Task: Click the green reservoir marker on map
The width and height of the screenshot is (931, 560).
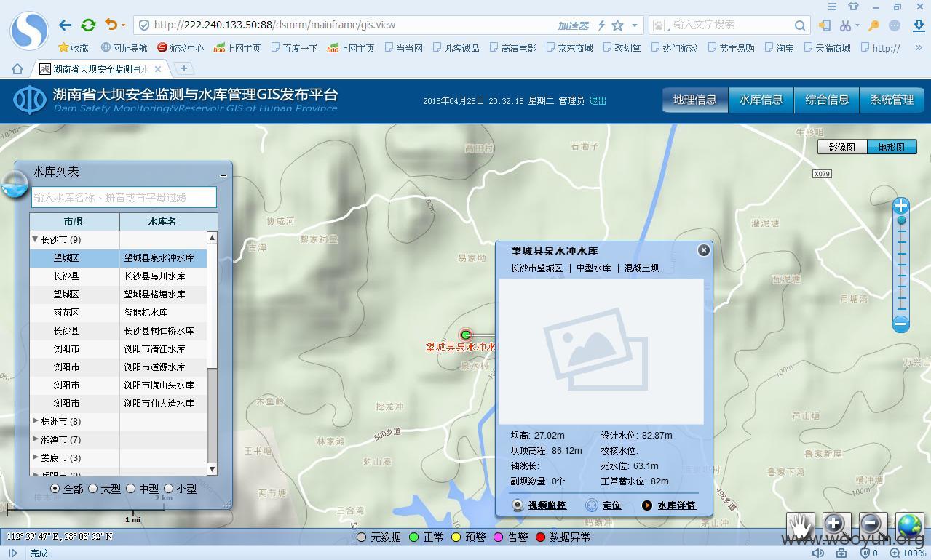Action: [466, 335]
